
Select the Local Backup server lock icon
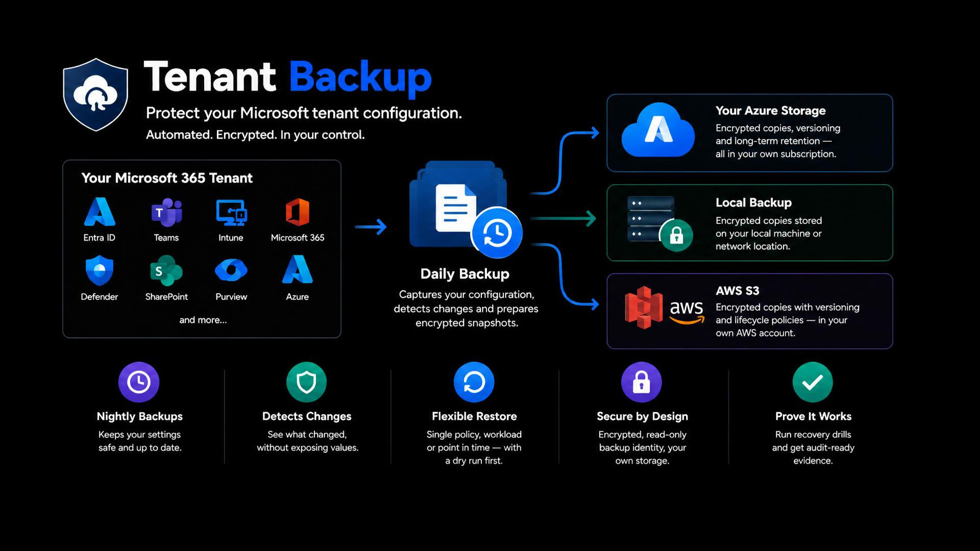pos(659,223)
